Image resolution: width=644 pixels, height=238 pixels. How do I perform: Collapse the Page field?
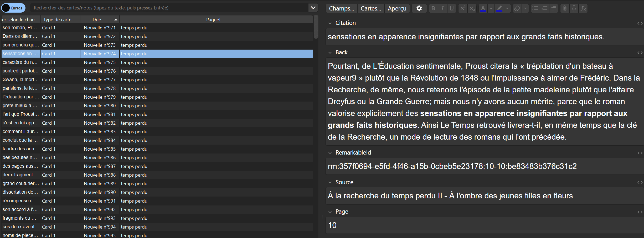[330, 212]
